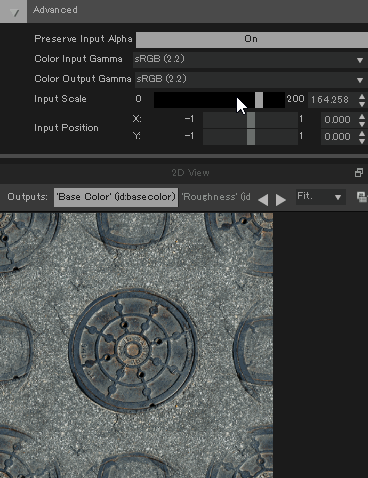Decrease Input Position Y with down arrow
The image size is (368, 478).
[x=362, y=141]
